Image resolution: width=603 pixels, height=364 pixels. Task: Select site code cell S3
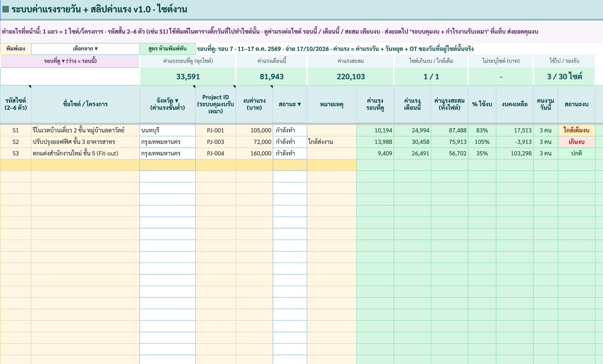[15, 153]
